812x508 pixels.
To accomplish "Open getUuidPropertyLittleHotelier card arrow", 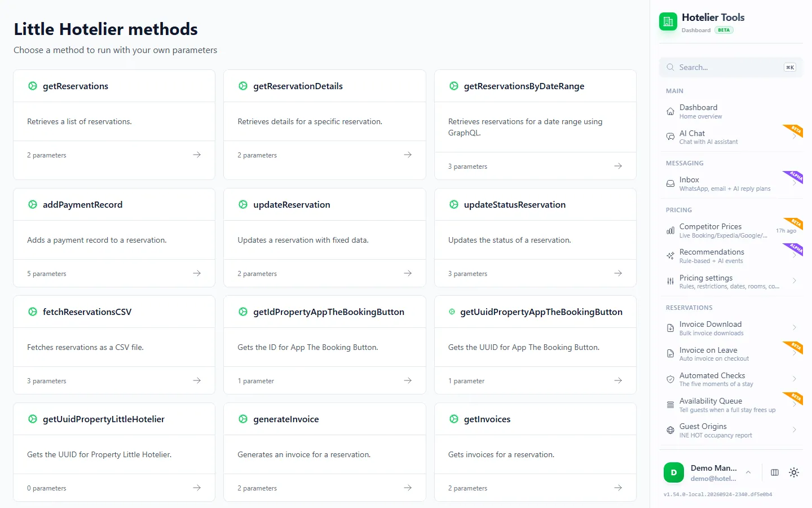I will pos(197,488).
